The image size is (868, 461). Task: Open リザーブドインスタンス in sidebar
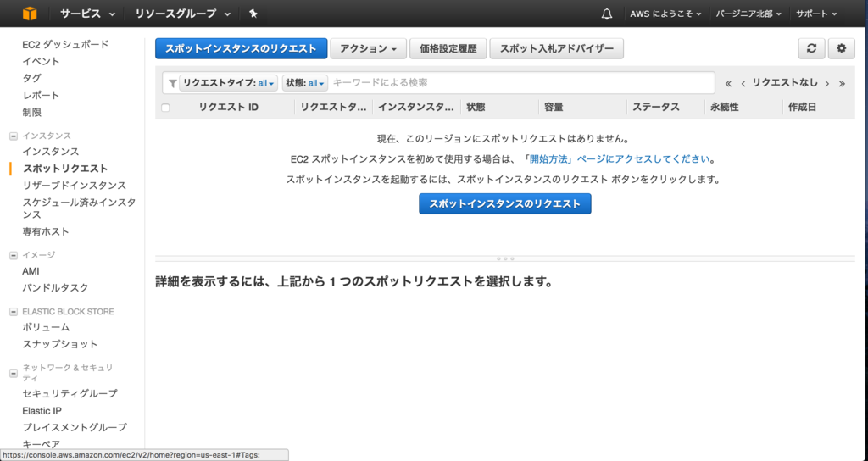pos(75,186)
